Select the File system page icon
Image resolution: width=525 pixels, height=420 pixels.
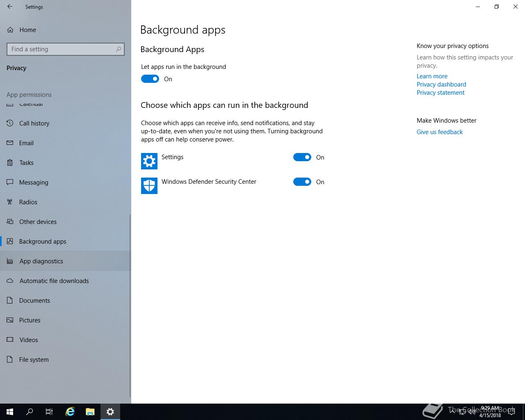click(10, 359)
